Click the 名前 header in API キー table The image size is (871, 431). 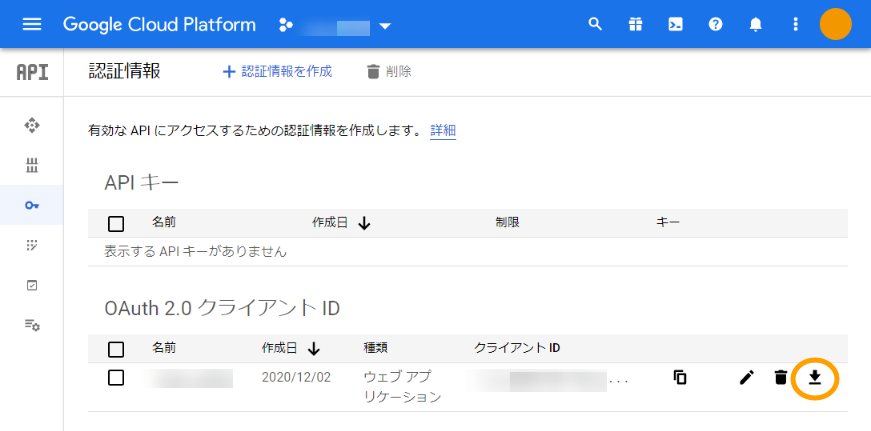click(164, 223)
